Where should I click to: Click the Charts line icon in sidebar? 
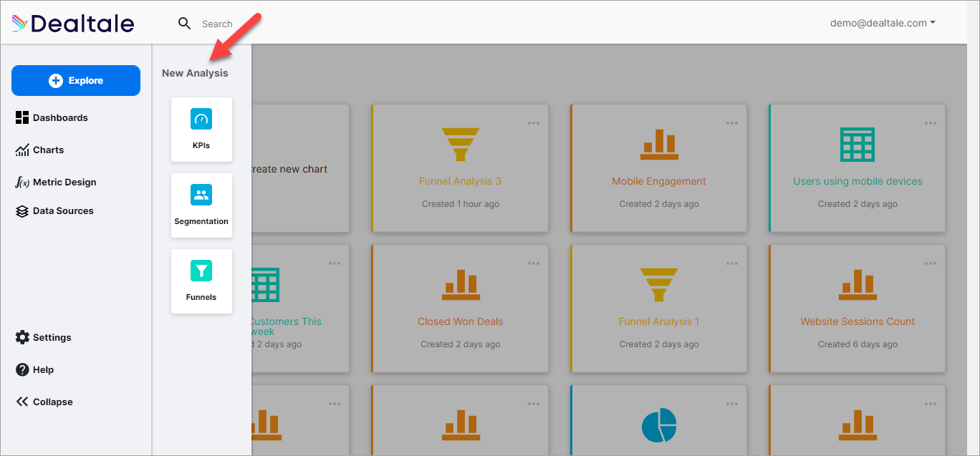[22, 150]
